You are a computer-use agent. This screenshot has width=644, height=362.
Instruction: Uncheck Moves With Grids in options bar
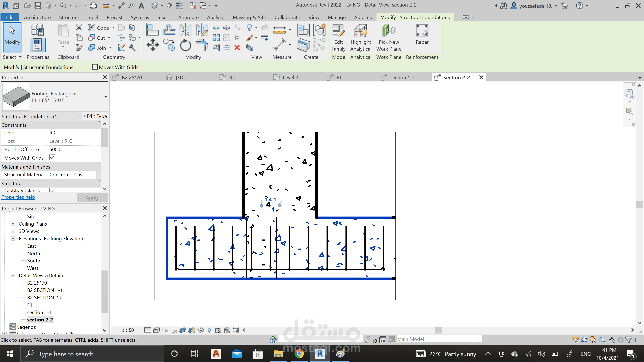tap(95, 67)
